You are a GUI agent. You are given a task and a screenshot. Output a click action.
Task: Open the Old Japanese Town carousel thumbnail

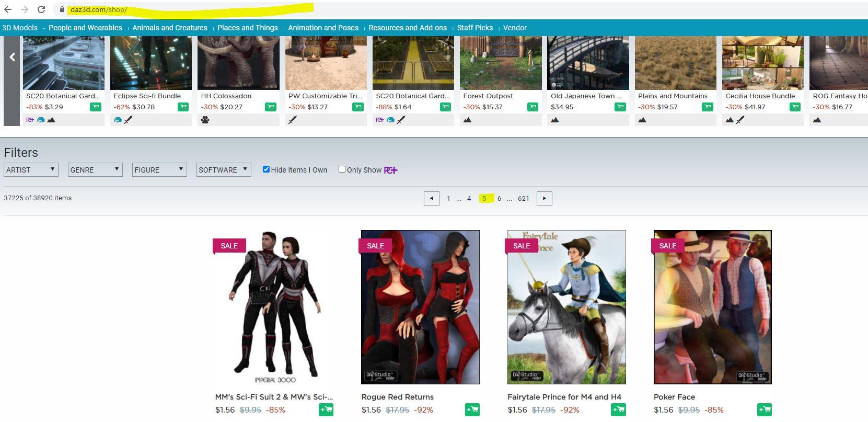[x=588, y=63]
